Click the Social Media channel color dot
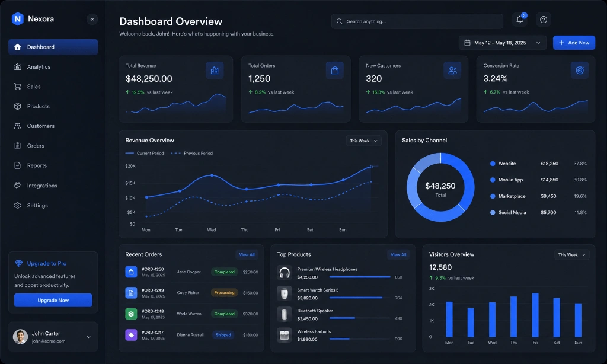This screenshot has width=607, height=364. pyautogui.click(x=493, y=213)
